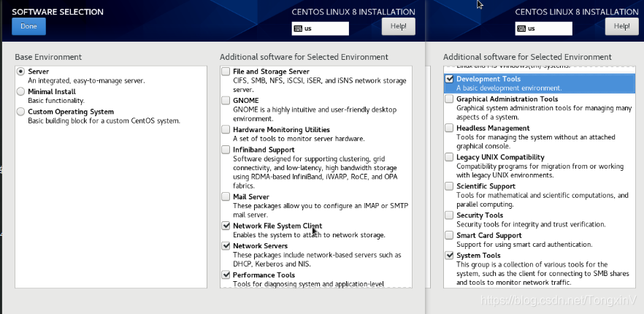Click 'A set of tools to monitor server hardware.'

299,139
